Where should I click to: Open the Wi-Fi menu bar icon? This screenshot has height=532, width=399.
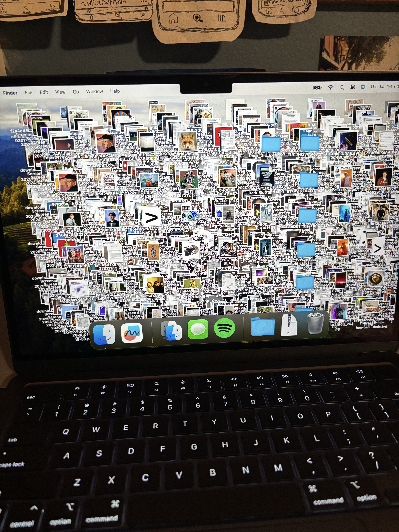(331, 87)
